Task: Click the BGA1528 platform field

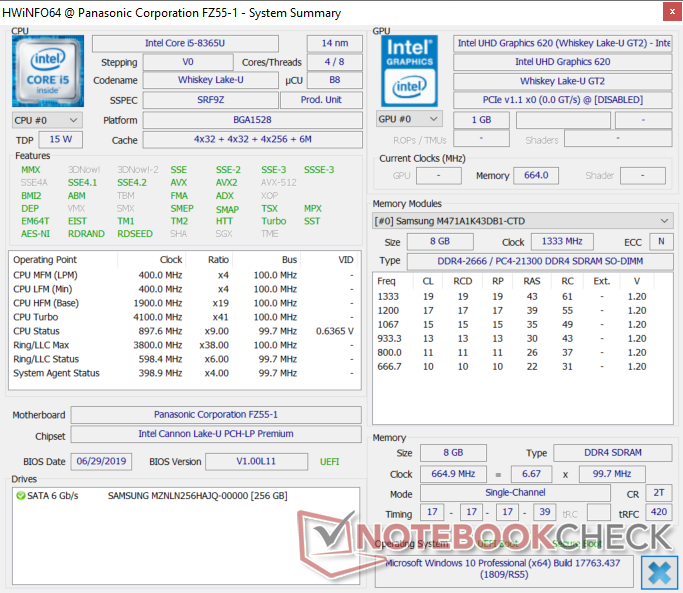Action: click(253, 120)
